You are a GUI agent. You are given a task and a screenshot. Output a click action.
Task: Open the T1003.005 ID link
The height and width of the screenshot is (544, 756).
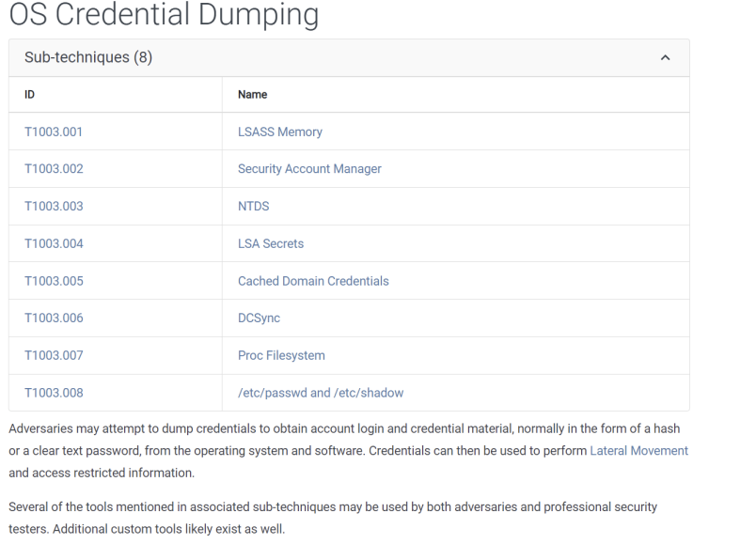54,281
